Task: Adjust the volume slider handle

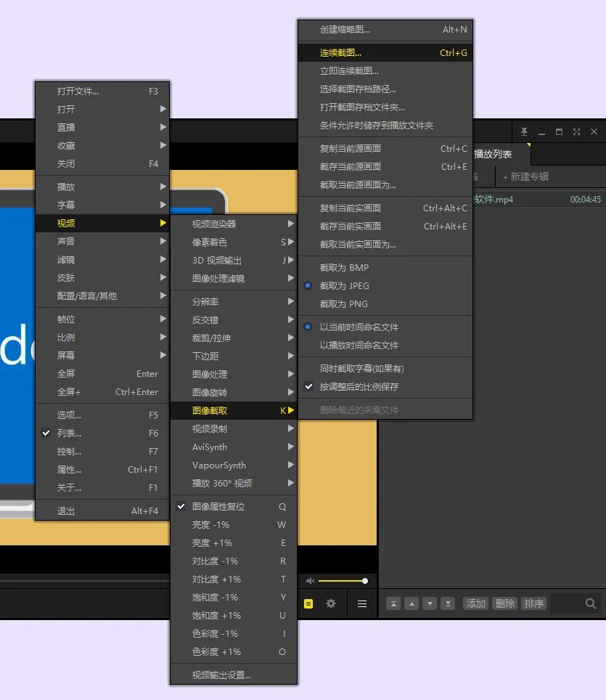Action: 365,581
